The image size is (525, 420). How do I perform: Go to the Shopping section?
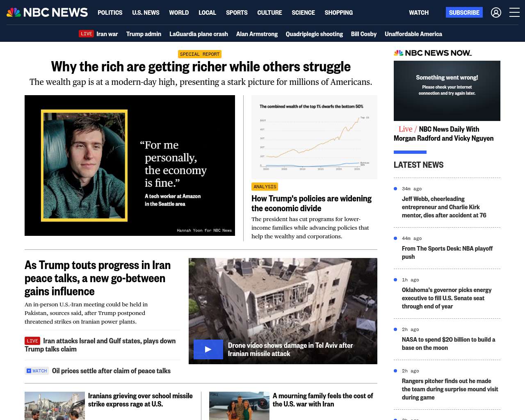pyautogui.click(x=339, y=13)
